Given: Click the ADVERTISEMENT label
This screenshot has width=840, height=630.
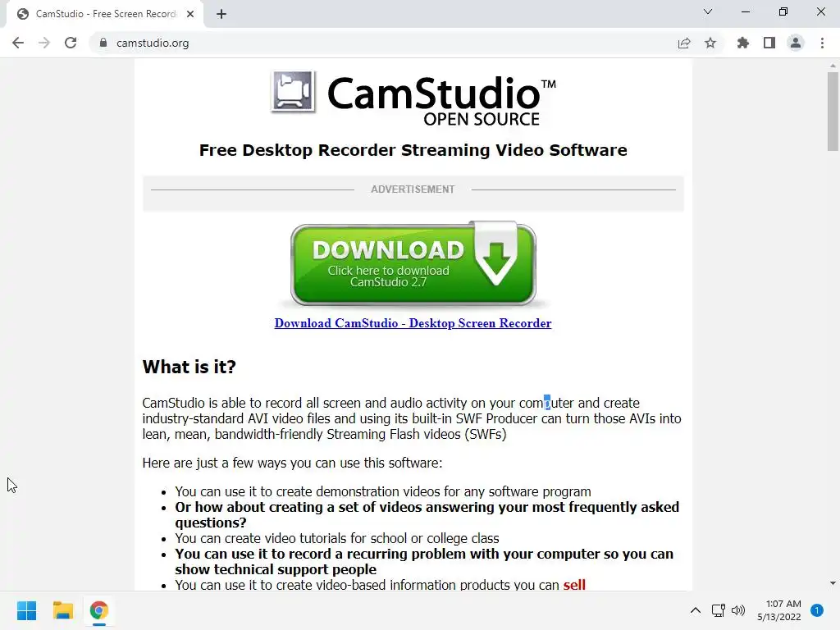Looking at the screenshot, I should point(413,189).
